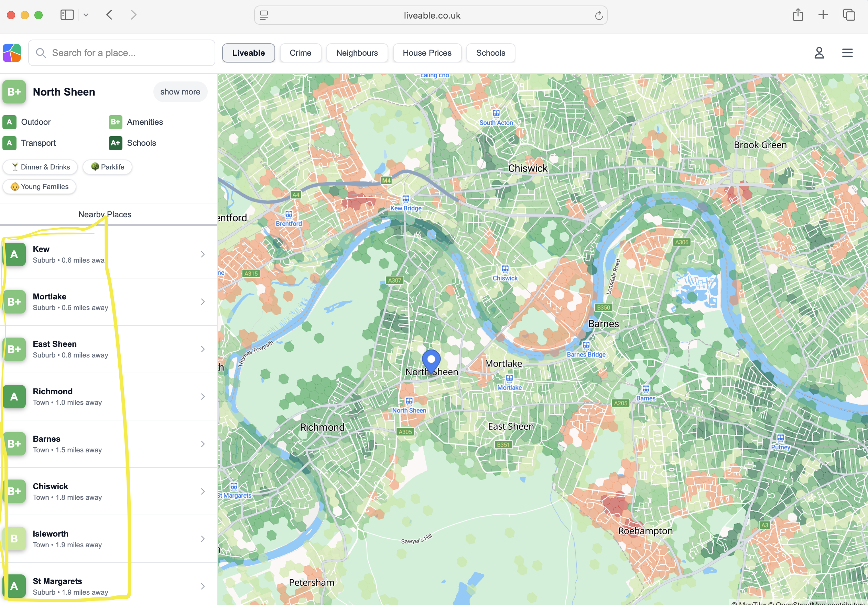Viewport: 868px width, 605px height.
Task: Toggle the Parklife tag chip
Action: 107,167
